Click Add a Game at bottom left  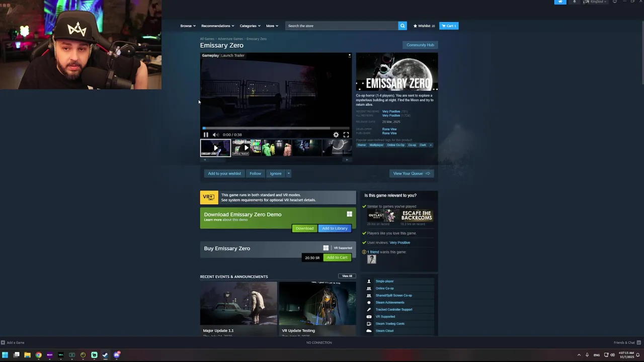13,343
